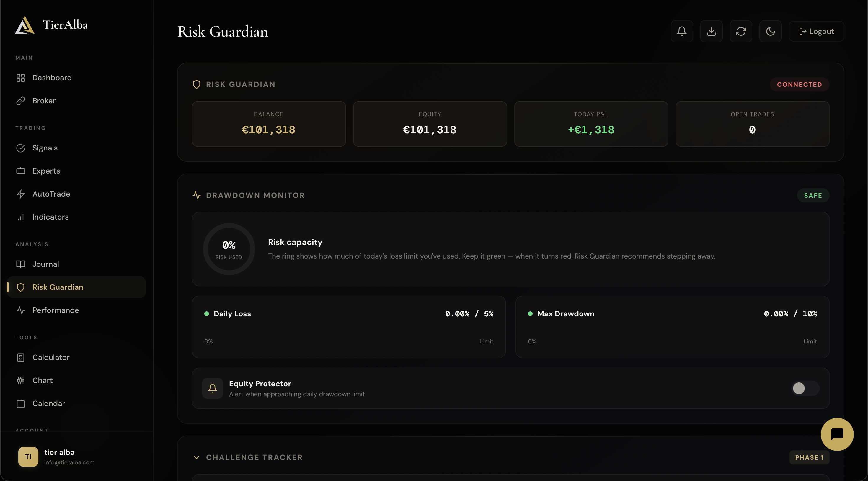Switch theme using the moon icon
This screenshot has width=868, height=481.
[770, 31]
